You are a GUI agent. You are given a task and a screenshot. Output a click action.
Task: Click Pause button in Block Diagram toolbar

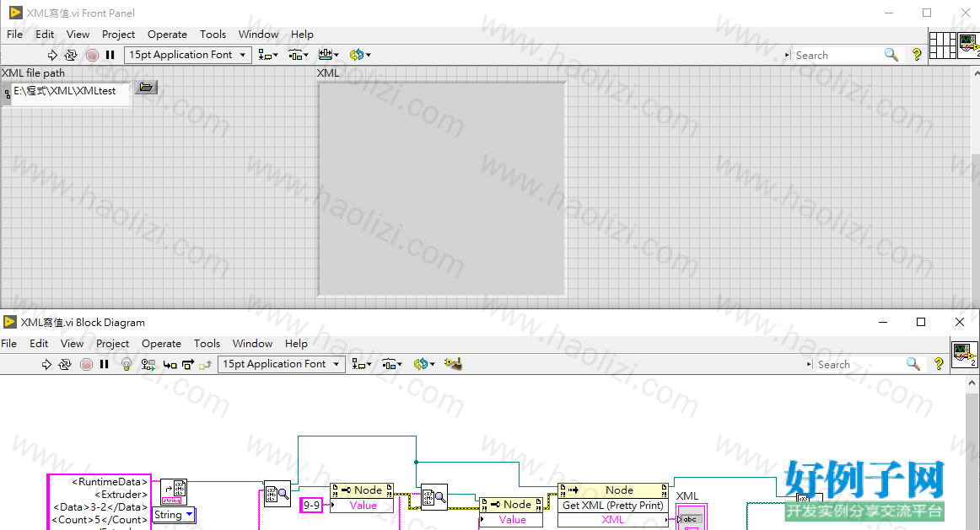105,364
